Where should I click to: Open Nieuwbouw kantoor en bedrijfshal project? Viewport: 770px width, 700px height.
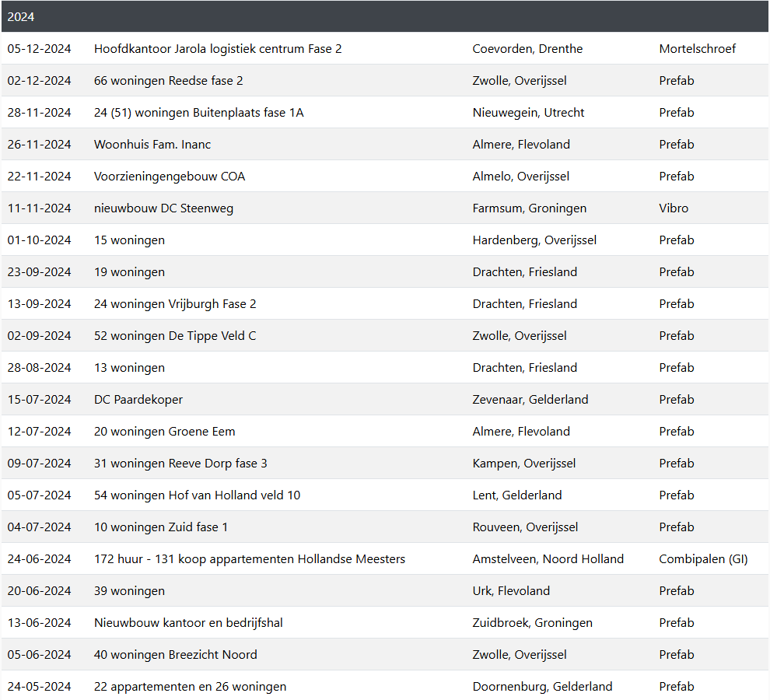[188, 623]
